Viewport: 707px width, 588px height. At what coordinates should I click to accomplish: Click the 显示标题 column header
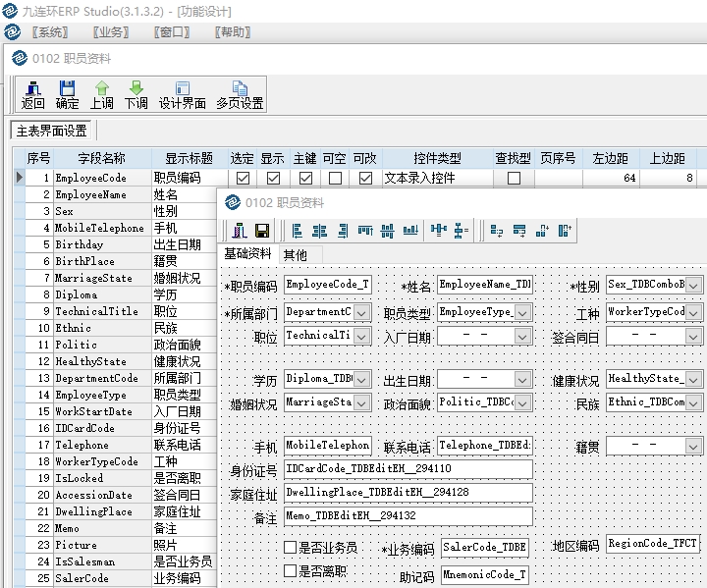tap(189, 158)
